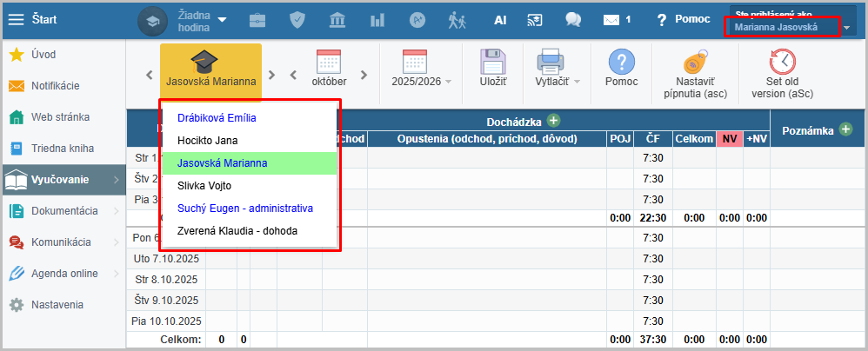Image resolution: width=868 pixels, height=351 pixels.
Task: Select Suchý Eugen - administratíva entry
Action: tap(244, 209)
